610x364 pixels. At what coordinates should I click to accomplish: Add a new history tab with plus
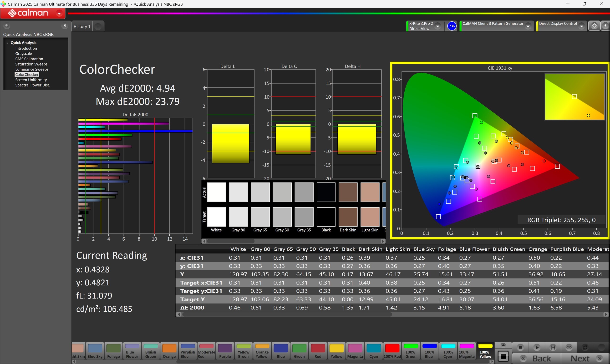point(98,27)
